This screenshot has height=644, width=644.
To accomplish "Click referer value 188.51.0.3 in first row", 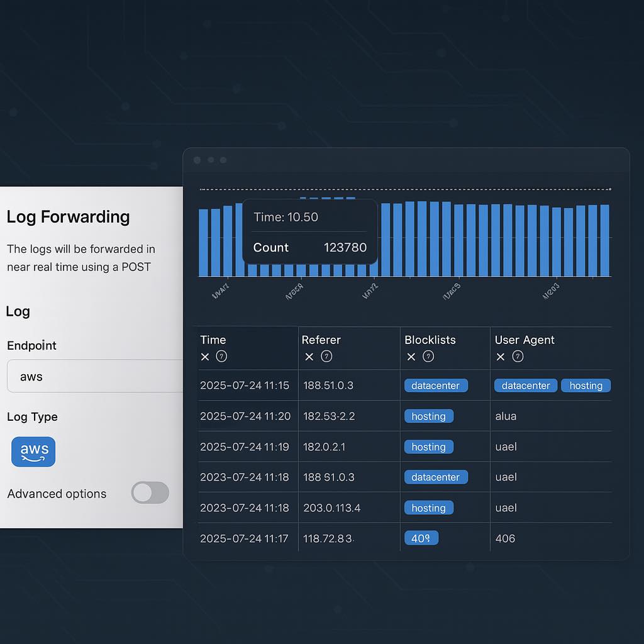I will 328,386.
